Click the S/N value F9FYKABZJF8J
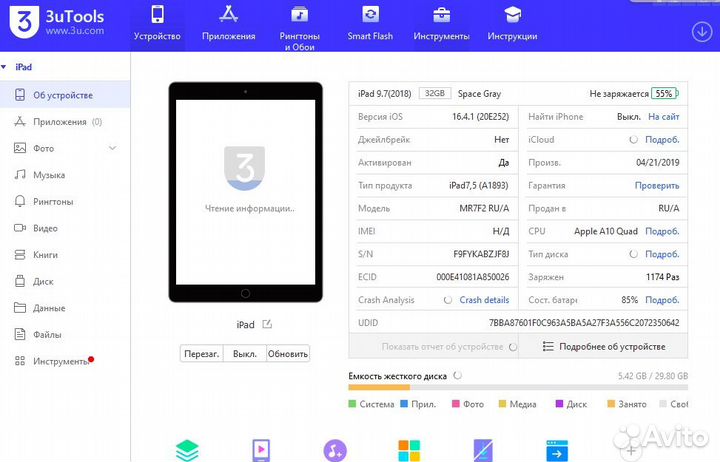The image size is (720, 462). (x=481, y=254)
